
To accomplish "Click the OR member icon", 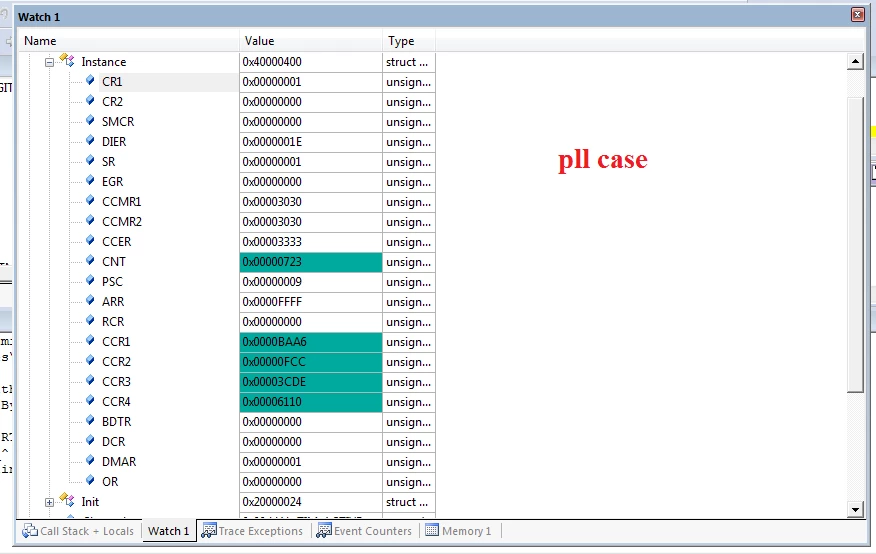I will 90,480.
